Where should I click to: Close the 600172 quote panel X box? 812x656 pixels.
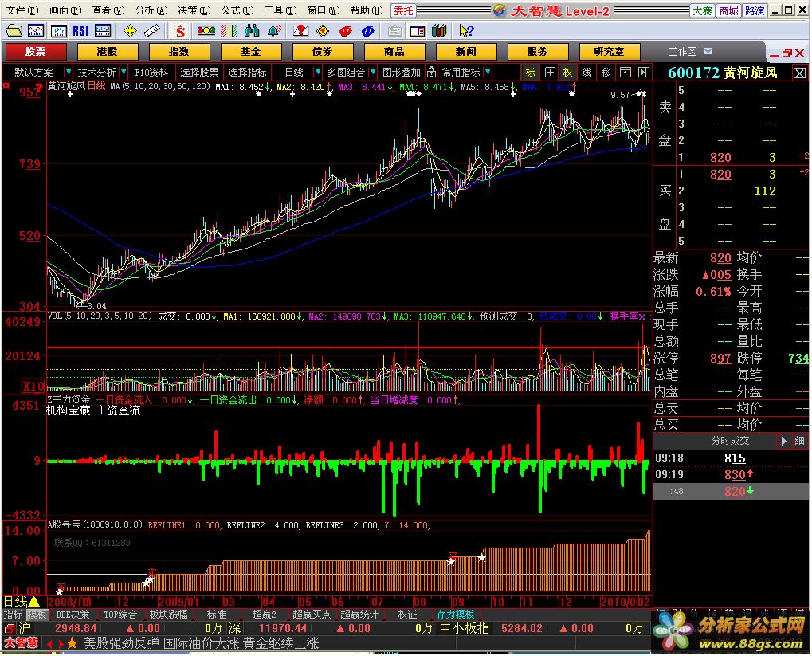tap(799, 73)
